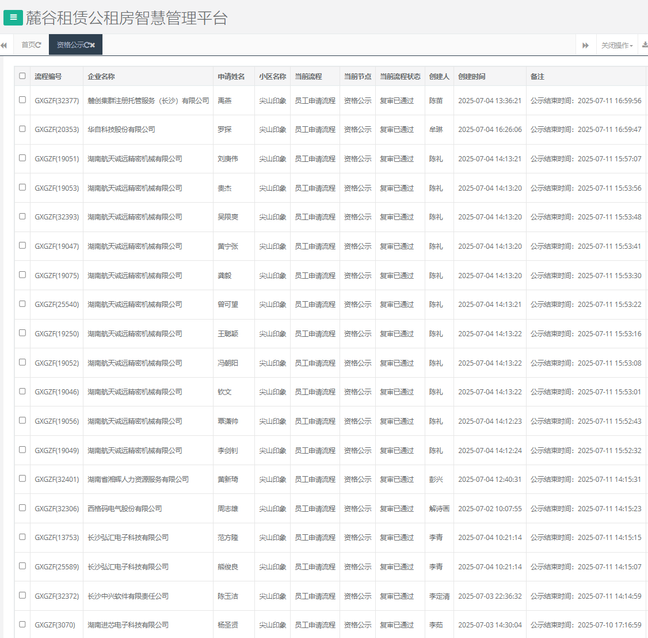Click the green hamburger menu icon

[x=12, y=18]
